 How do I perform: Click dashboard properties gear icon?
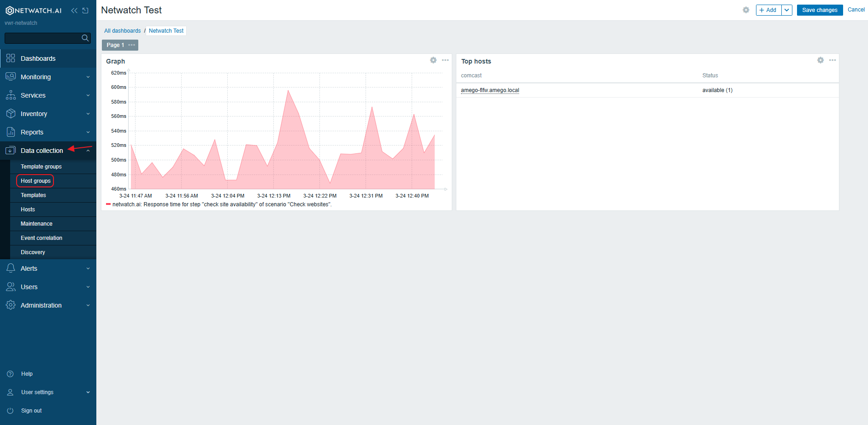click(x=746, y=10)
